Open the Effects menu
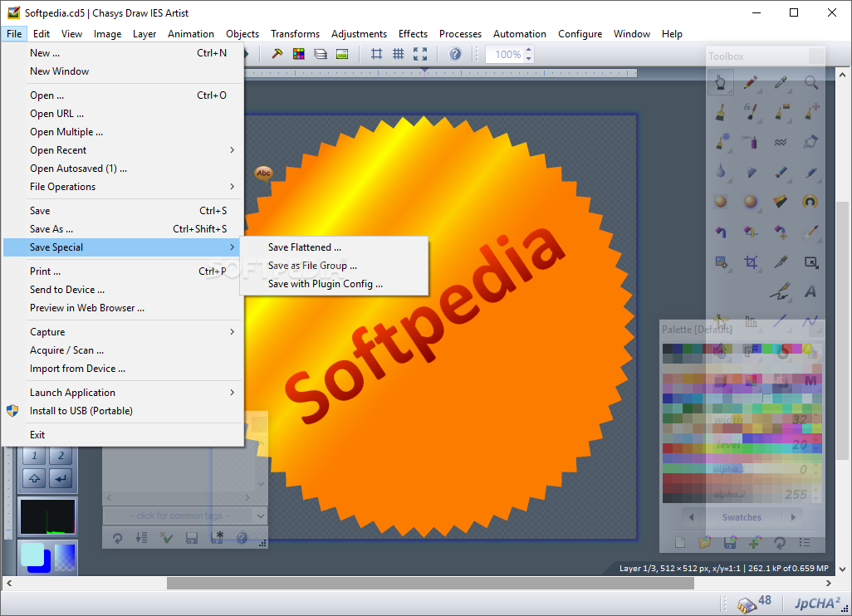 tap(413, 34)
